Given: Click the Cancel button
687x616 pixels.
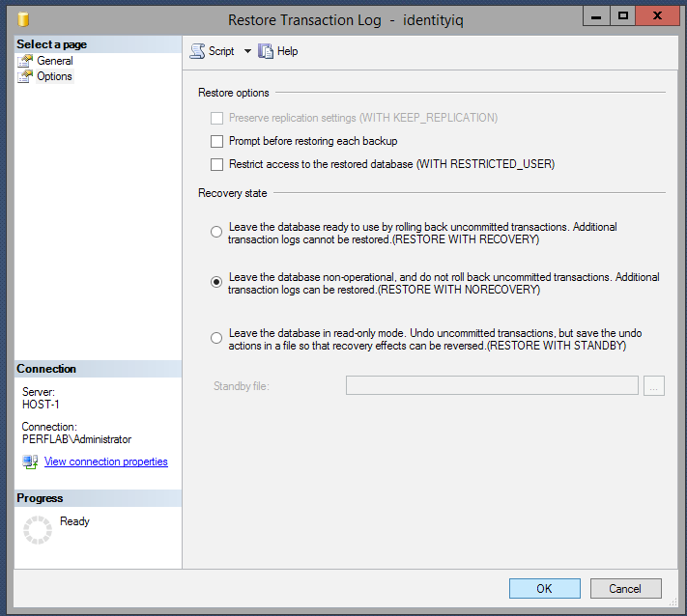Looking at the screenshot, I should pyautogui.click(x=625, y=588).
